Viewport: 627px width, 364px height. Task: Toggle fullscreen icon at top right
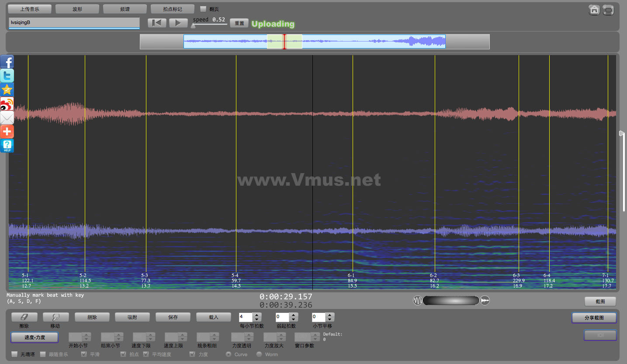pos(608,10)
